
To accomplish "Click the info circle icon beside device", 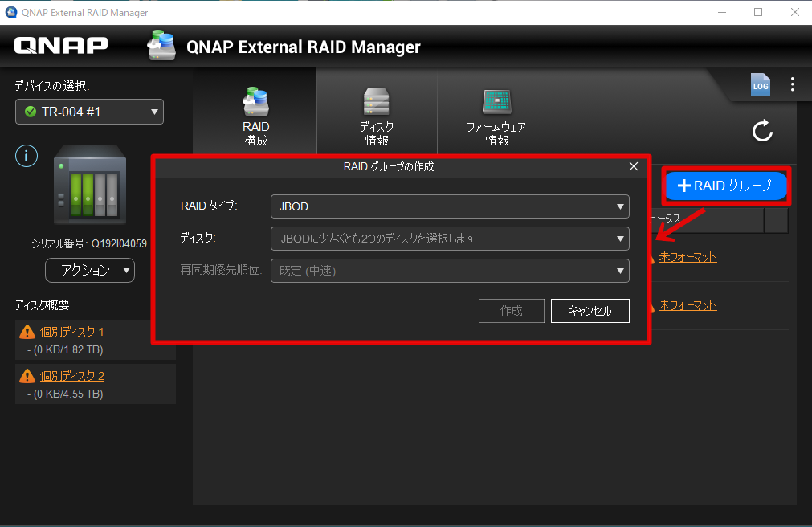I will 27,156.
